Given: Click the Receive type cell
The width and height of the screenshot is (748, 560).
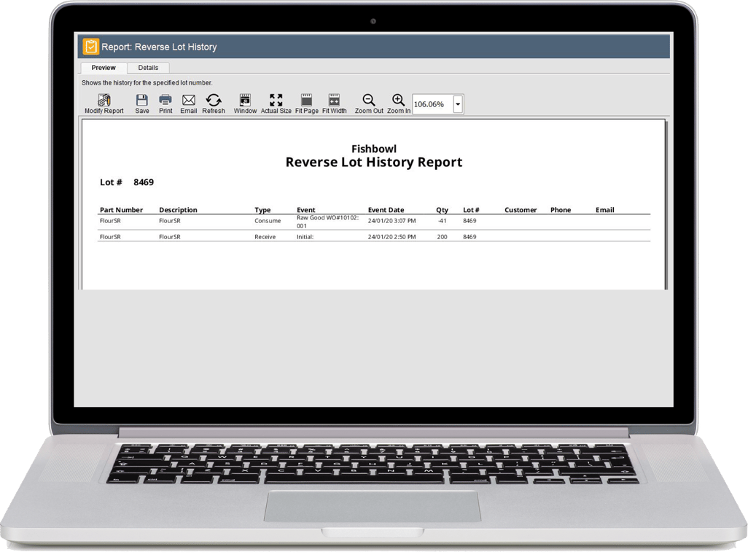Looking at the screenshot, I should pos(265,236).
